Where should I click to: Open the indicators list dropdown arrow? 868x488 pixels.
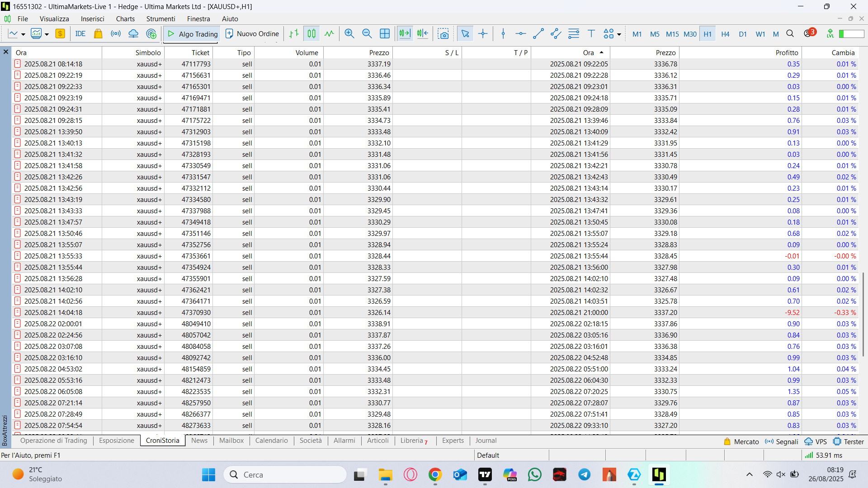(47, 34)
